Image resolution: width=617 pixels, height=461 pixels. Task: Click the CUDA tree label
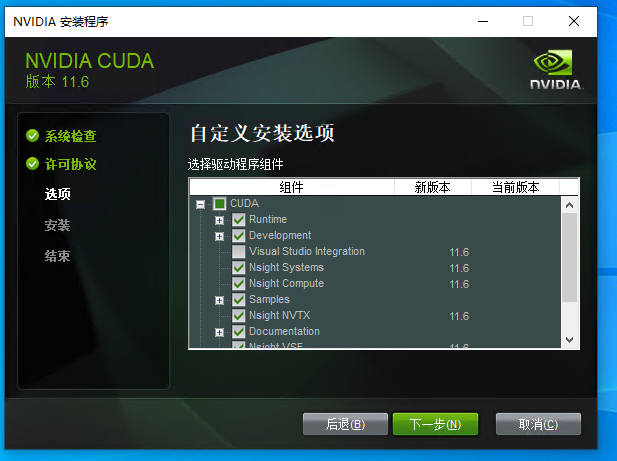point(244,203)
